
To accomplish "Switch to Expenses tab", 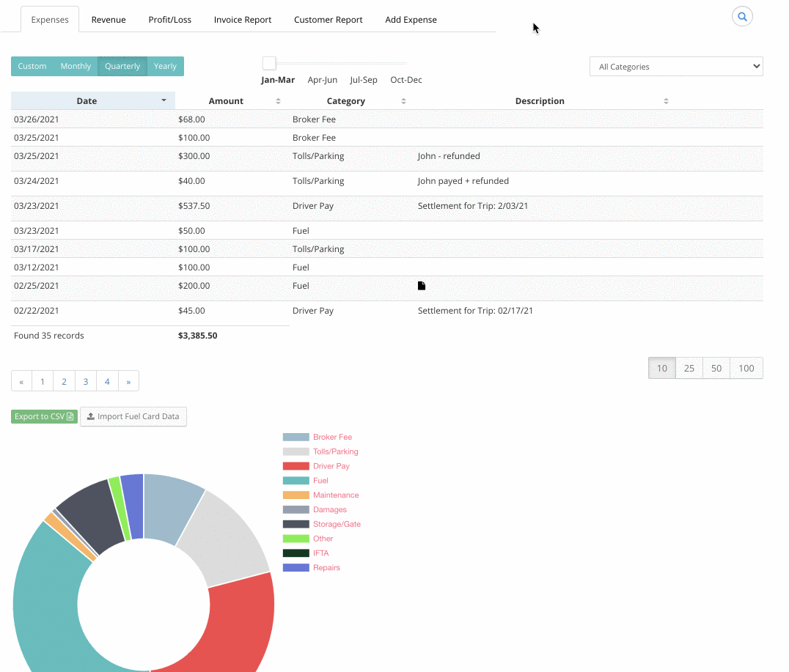I will [50, 20].
